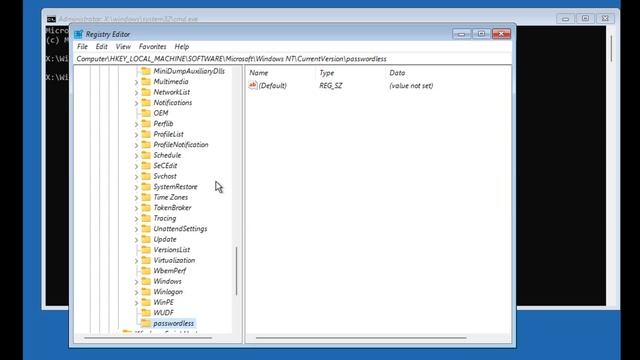Expand the Winlogon key

click(x=136, y=292)
